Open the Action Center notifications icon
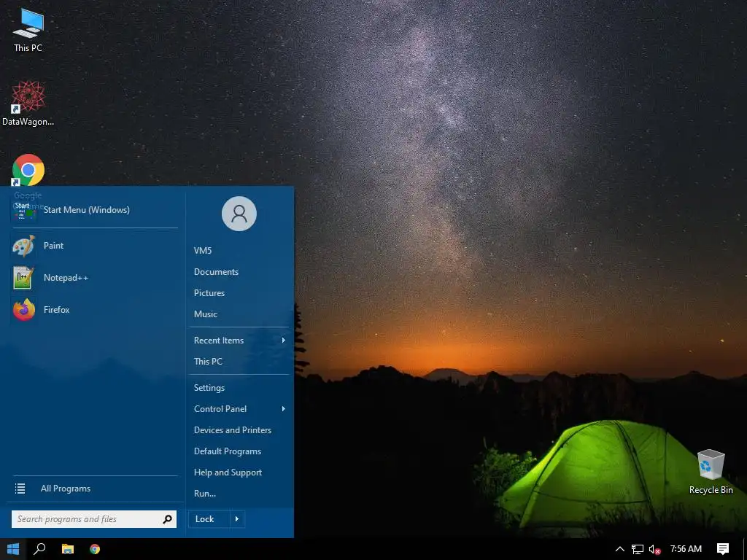 click(x=723, y=549)
